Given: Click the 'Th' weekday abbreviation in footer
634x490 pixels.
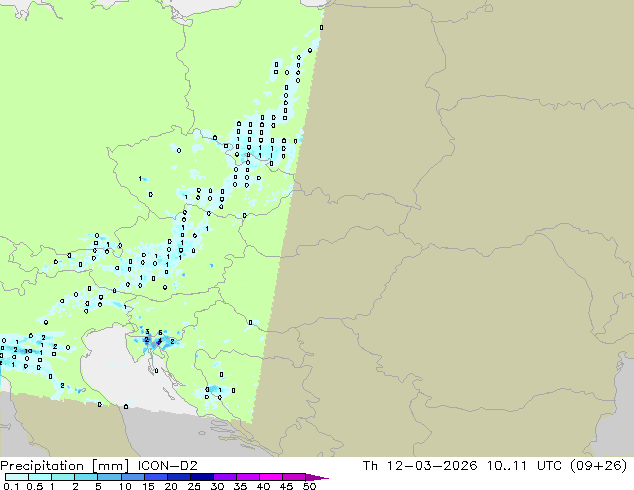Looking at the screenshot, I should tap(370, 466).
